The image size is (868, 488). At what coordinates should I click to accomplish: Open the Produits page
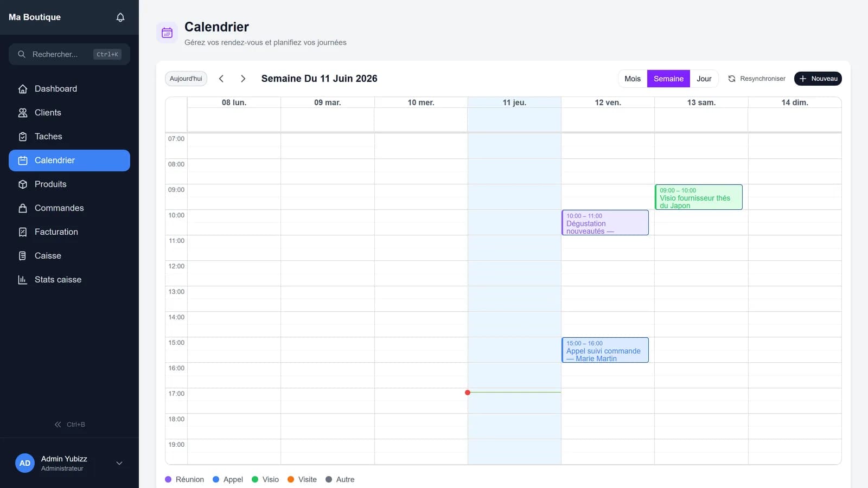point(69,184)
